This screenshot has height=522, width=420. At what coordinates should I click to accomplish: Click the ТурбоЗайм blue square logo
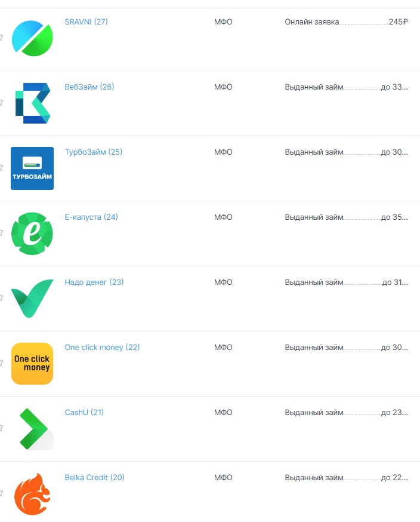32,168
